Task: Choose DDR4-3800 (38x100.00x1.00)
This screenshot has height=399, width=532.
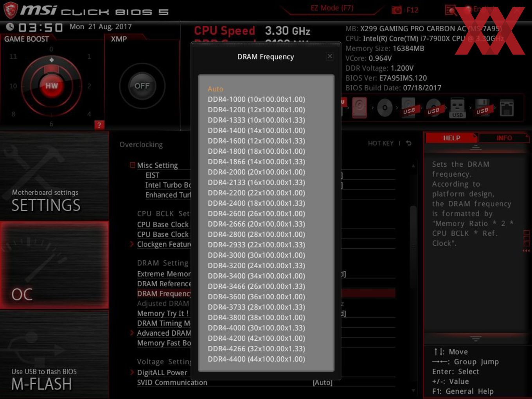Action: click(256, 317)
